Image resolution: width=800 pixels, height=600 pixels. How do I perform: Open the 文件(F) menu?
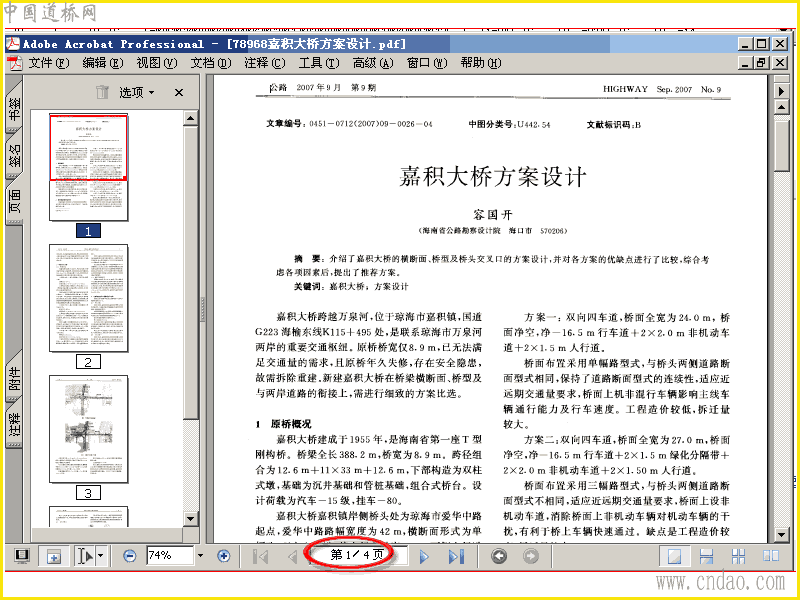tap(48, 63)
